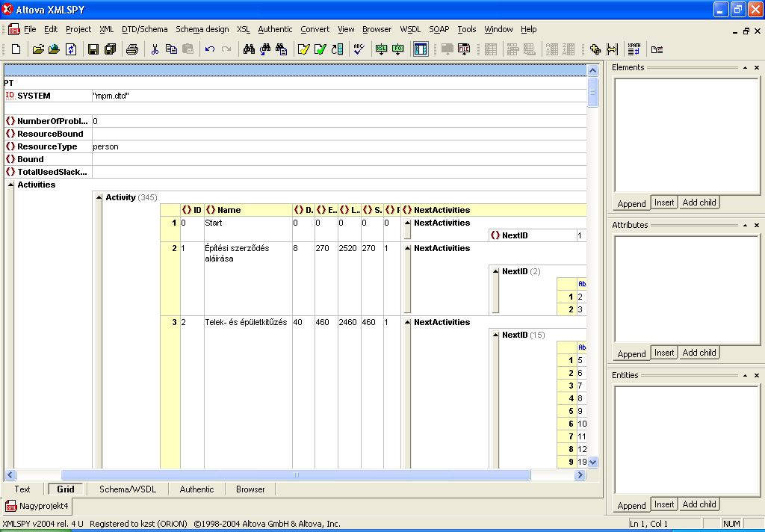The width and height of the screenshot is (765, 532).
Task: Click the Start name cell
Action: pyautogui.click(x=248, y=229)
